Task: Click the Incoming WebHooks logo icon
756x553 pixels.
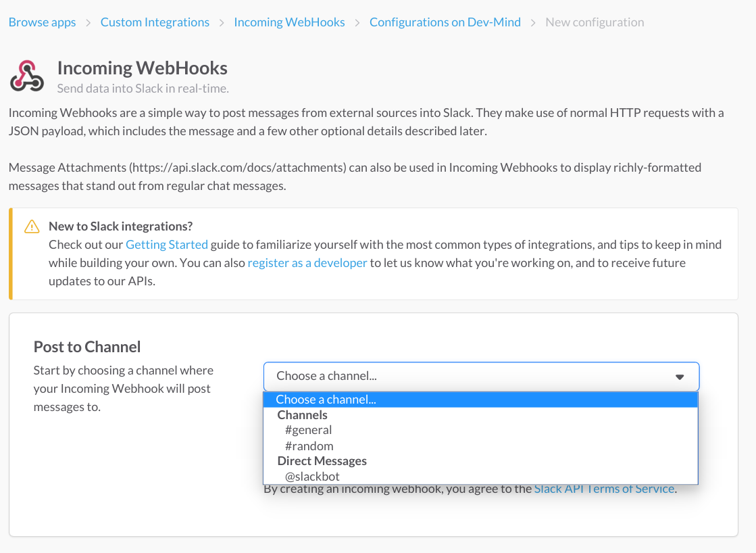Action: click(x=27, y=76)
